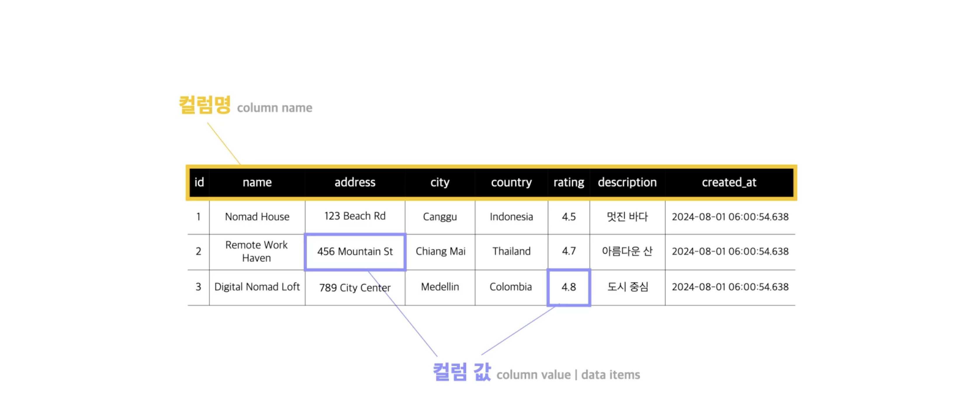Screen dimensions: 980x413
Task: Click the '도시 중심' description cell
Action: tap(627, 287)
